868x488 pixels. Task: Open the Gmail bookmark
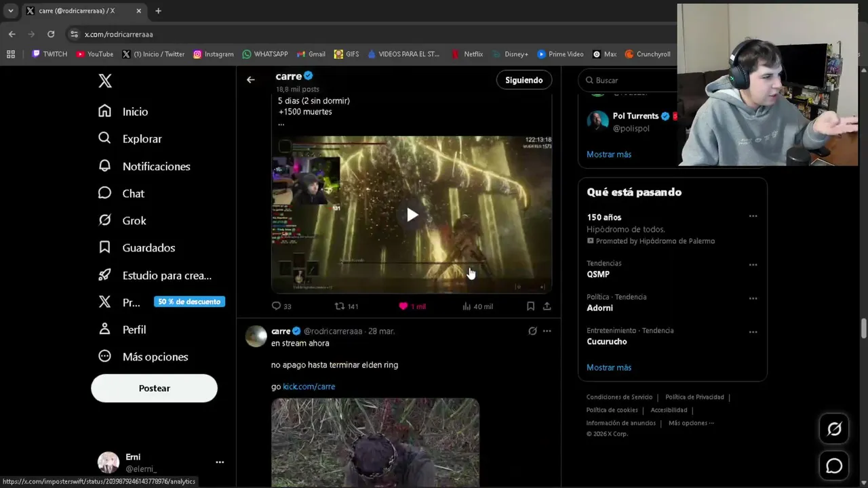point(311,54)
